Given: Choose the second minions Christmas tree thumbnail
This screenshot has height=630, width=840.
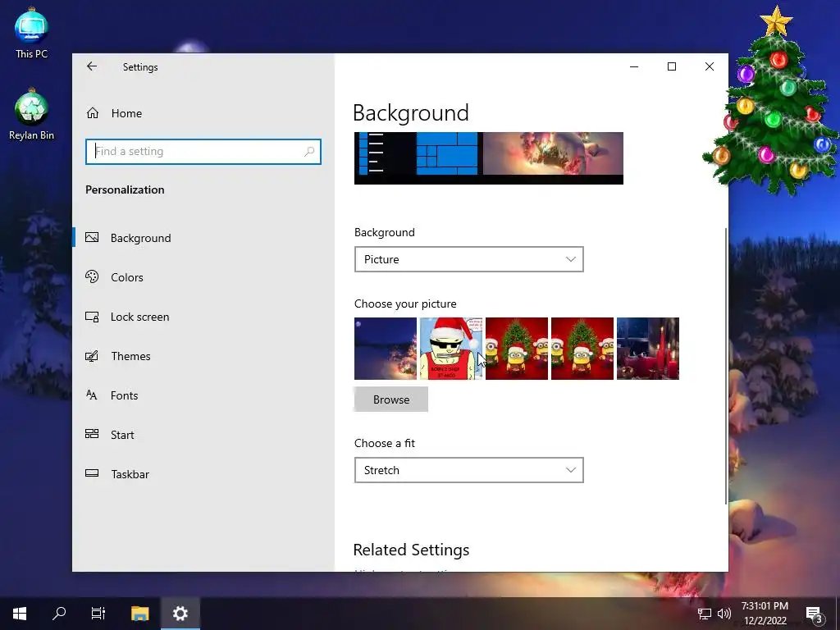Looking at the screenshot, I should pos(582,349).
